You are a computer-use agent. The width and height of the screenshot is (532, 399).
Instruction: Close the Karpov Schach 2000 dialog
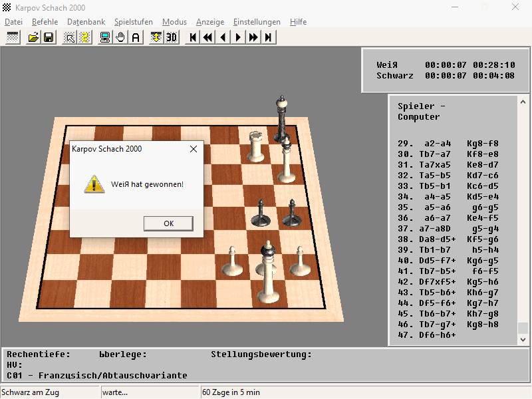[194, 149]
